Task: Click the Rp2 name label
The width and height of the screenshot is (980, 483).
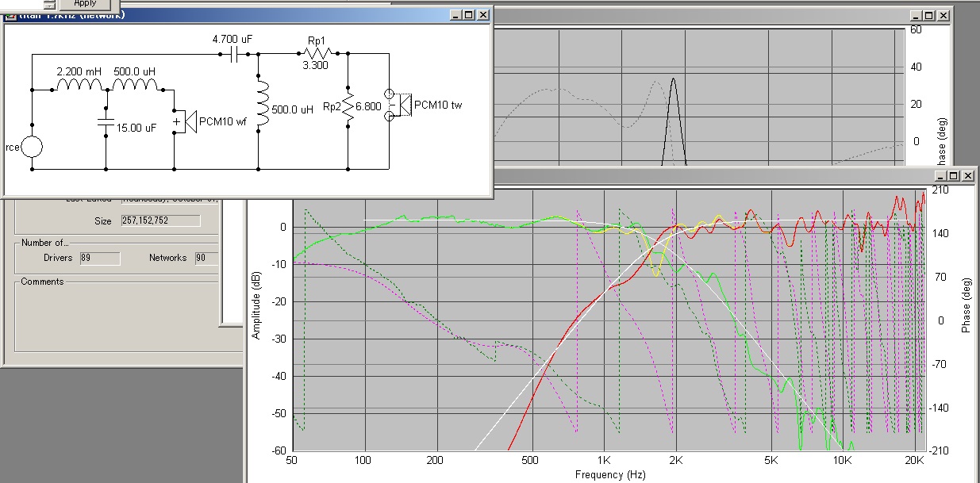Action: [332, 106]
